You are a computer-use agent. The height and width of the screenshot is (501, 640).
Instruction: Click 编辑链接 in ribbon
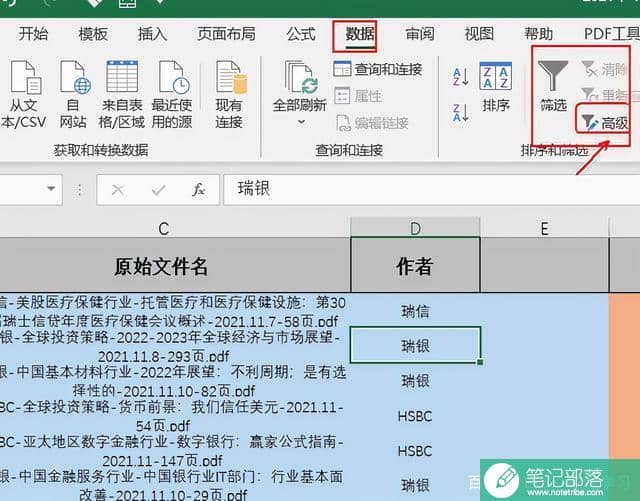(373, 123)
